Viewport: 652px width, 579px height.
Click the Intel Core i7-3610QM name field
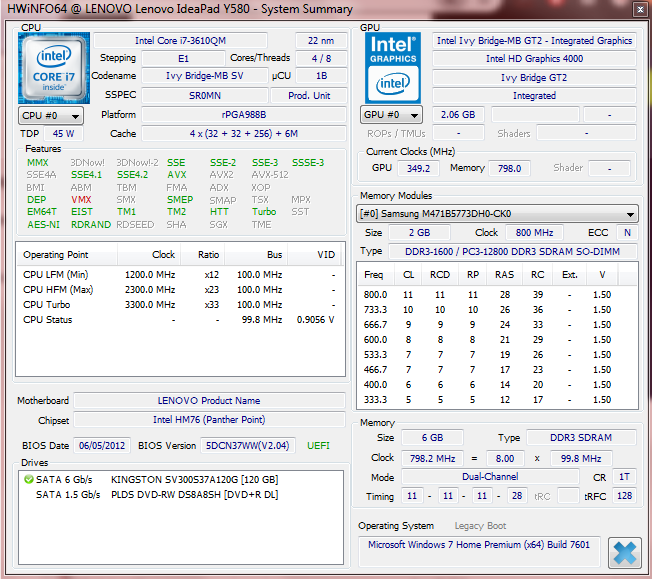pyautogui.click(x=180, y=41)
